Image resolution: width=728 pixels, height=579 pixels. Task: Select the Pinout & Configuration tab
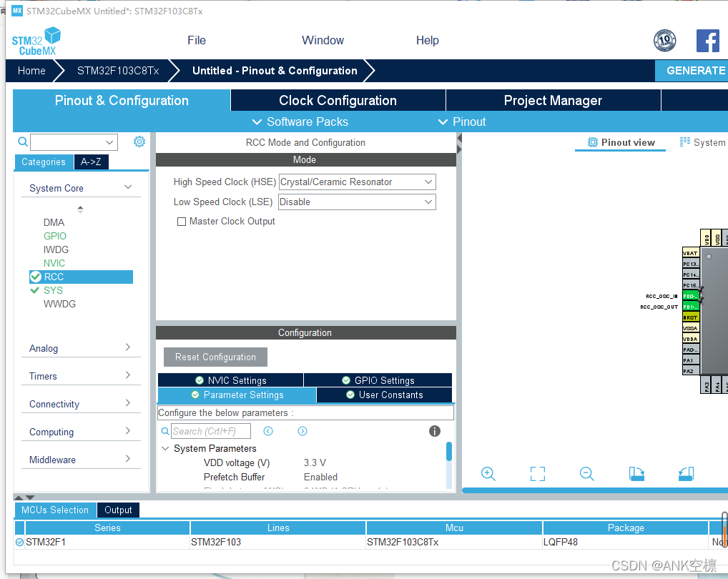[122, 100]
